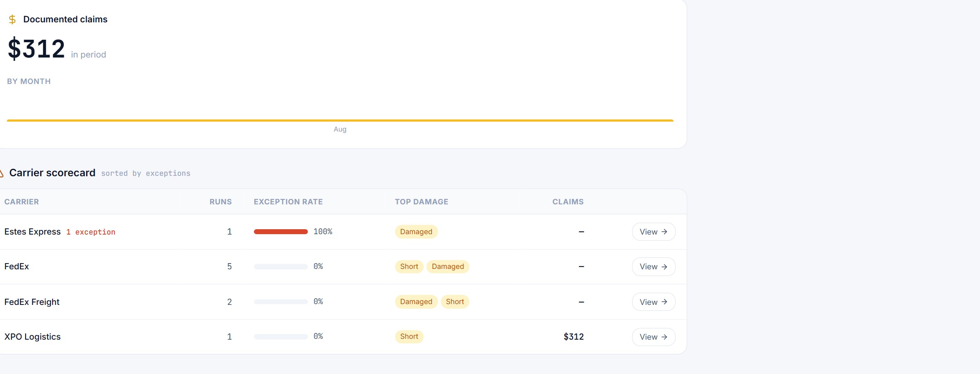Select the XPO Logistics carrier name
980x374 pixels.
[x=32, y=337]
